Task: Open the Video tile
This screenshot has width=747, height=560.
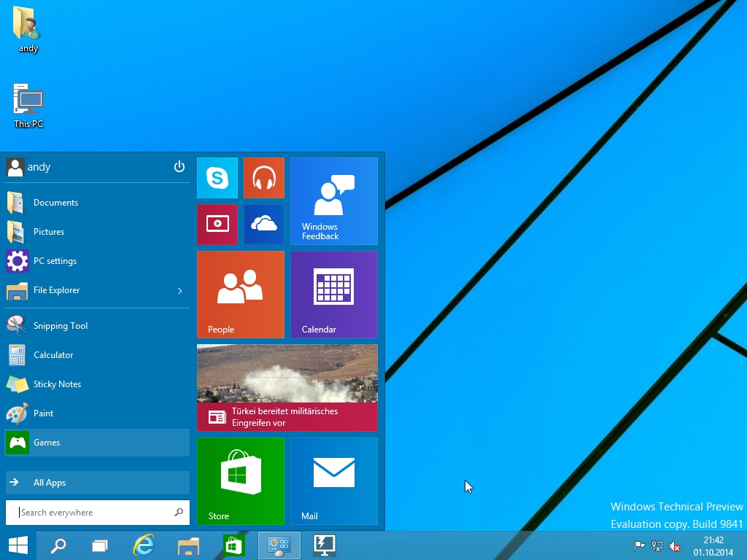Action: (217, 225)
